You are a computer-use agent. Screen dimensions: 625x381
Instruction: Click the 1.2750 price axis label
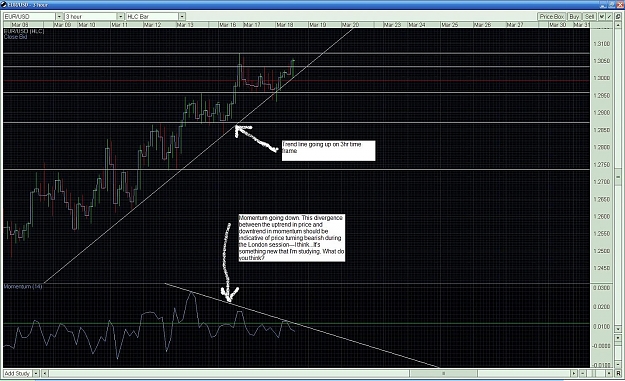tap(601, 165)
